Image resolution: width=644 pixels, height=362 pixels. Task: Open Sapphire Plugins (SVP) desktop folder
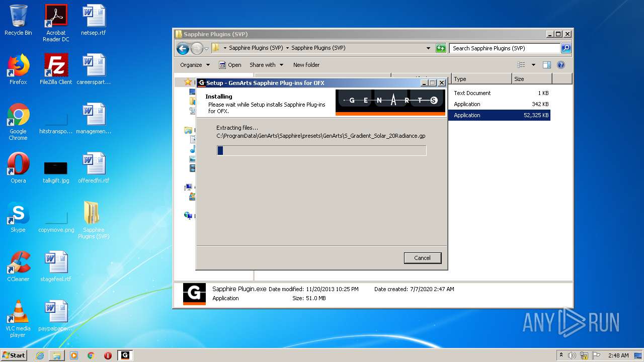pos(94,220)
